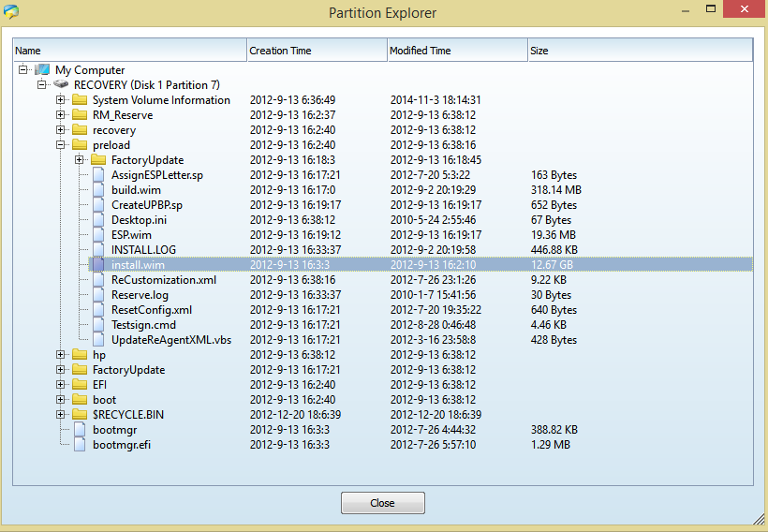Click the RECOVERY disk drive icon
The image size is (768, 532).
pyautogui.click(x=61, y=84)
